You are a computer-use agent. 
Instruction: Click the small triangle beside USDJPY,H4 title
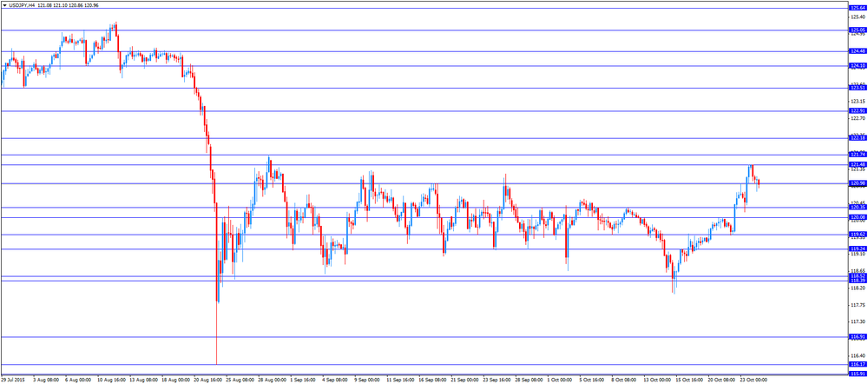coord(4,5)
